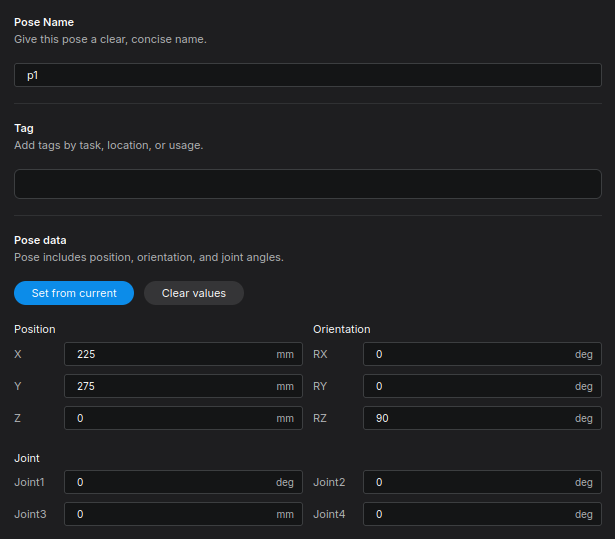Click the Joint section label
This screenshot has width=615, height=539.
27,458
